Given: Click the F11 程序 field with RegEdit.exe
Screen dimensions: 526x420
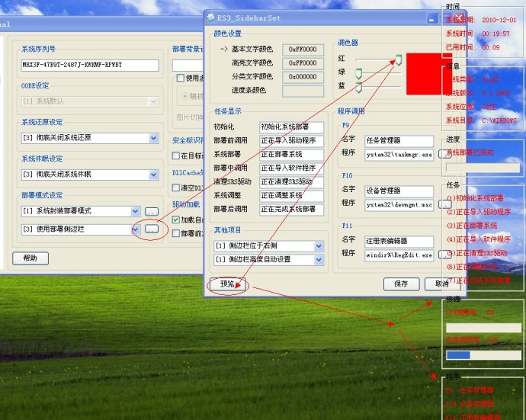Looking at the screenshot, I should tap(399, 255).
